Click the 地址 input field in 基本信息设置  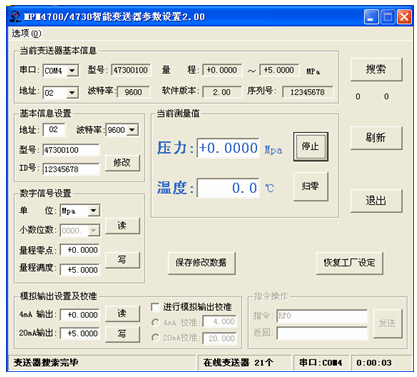click(x=54, y=130)
